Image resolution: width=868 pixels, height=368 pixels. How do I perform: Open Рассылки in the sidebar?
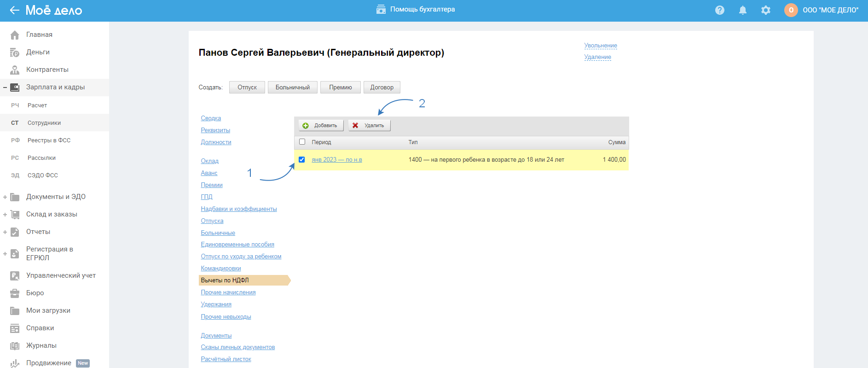pos(54,158)
